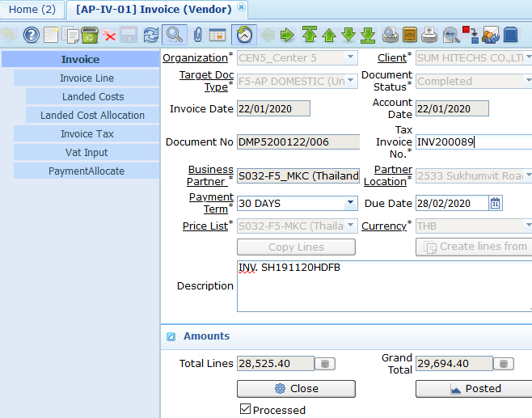Collapse the Amounts section
The image size is (532, 418).
(171, 336)
